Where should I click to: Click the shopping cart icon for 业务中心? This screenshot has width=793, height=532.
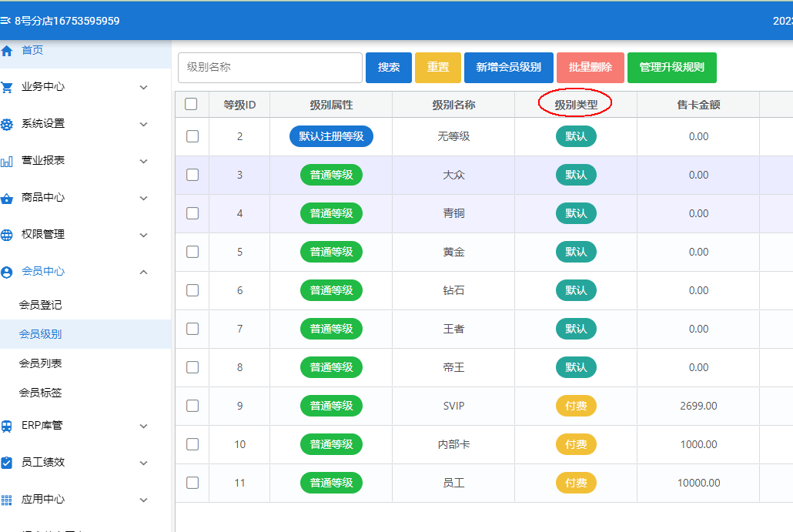(7, 87)
